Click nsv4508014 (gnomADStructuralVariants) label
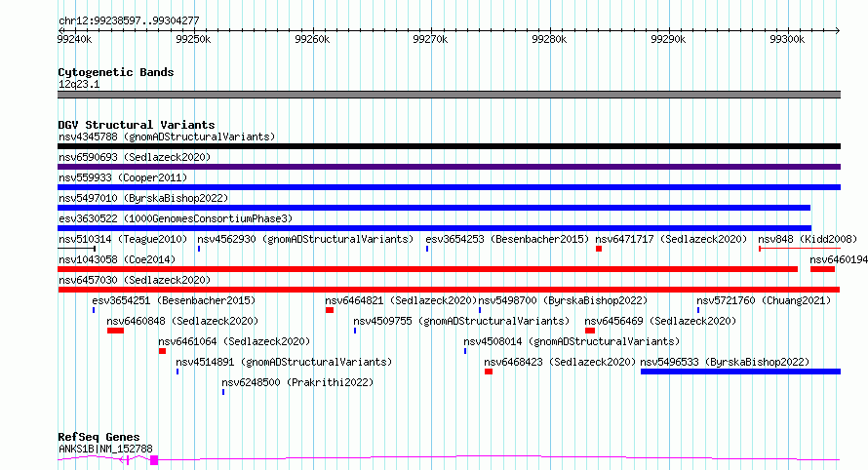This screenshot has height=470, width=868. coord(572,341)
